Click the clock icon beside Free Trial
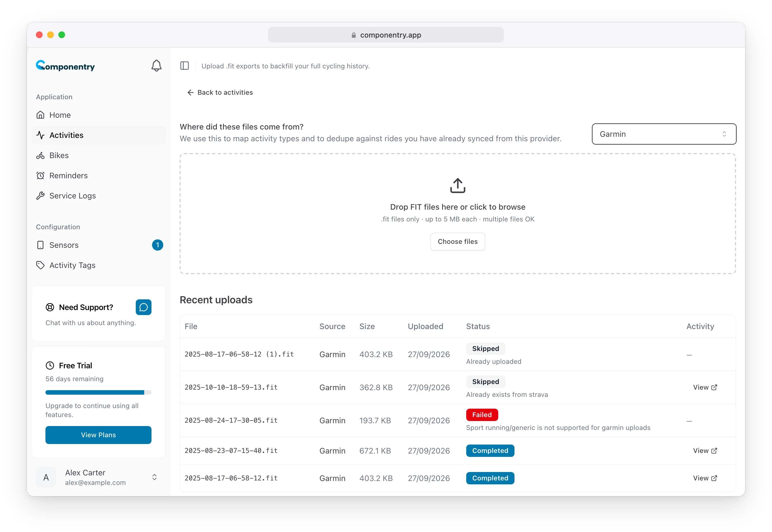 coord(50,365)
